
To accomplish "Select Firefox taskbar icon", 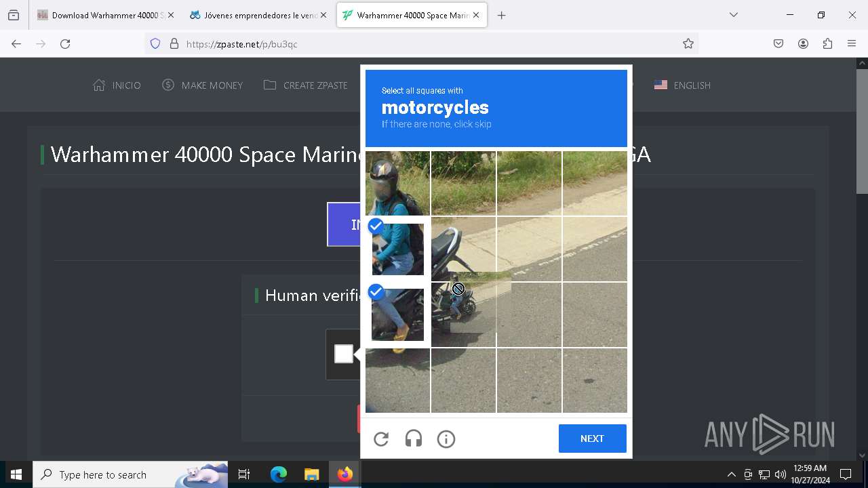I will coord(344,474).
